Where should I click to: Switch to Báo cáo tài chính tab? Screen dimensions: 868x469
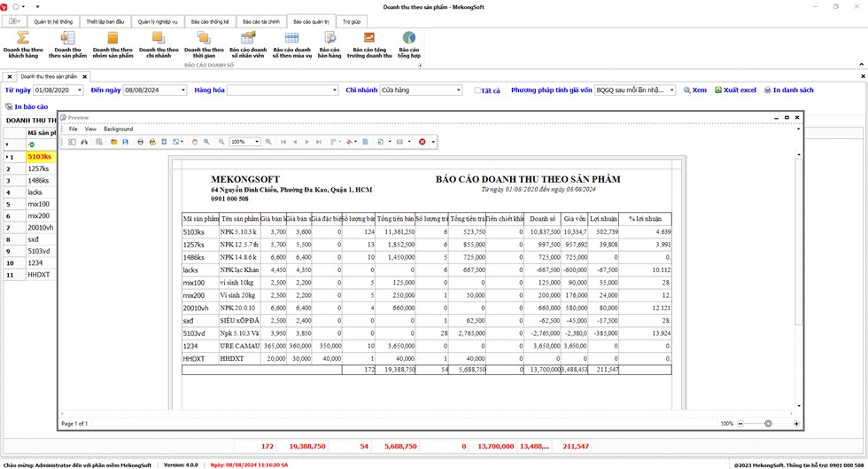pyautogui.click(x=262, y=21)
